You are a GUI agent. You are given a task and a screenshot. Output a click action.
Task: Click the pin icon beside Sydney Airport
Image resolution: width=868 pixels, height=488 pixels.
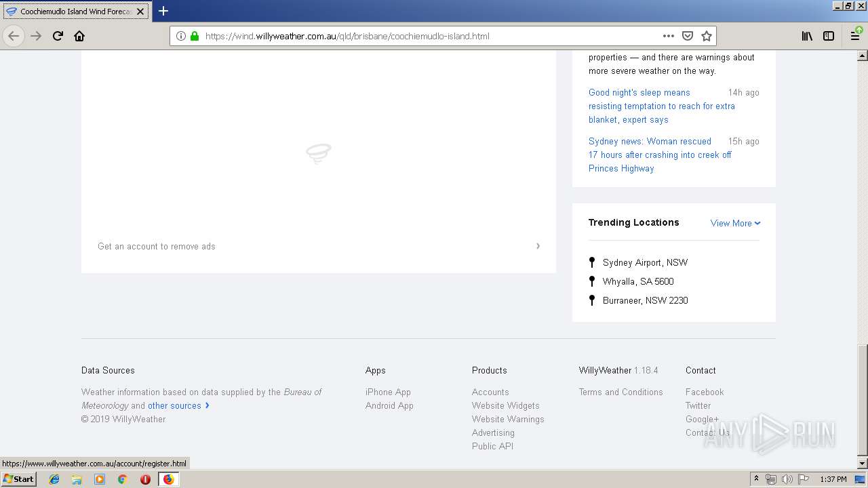pos(592,262)
